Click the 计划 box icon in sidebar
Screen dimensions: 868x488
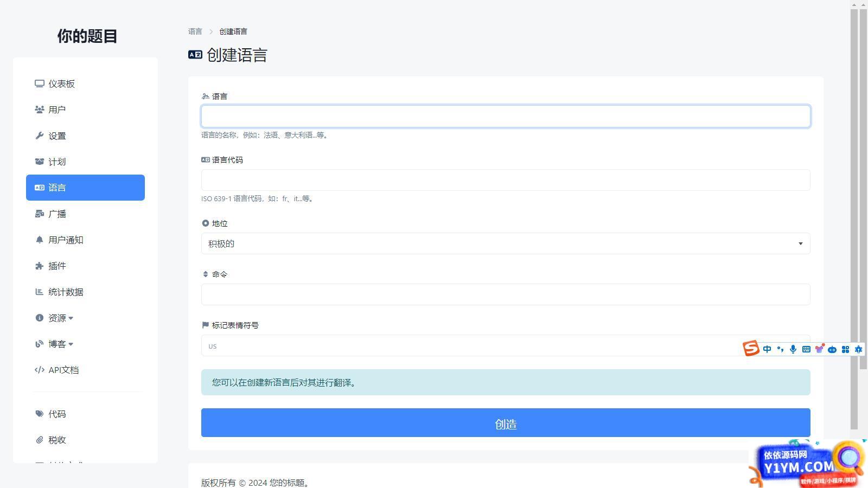39,162
